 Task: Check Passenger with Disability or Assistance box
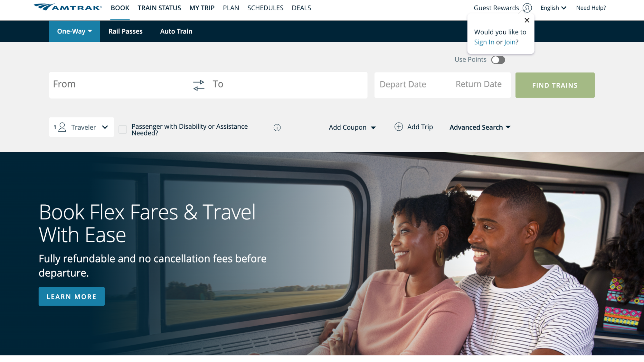[123, 129]
